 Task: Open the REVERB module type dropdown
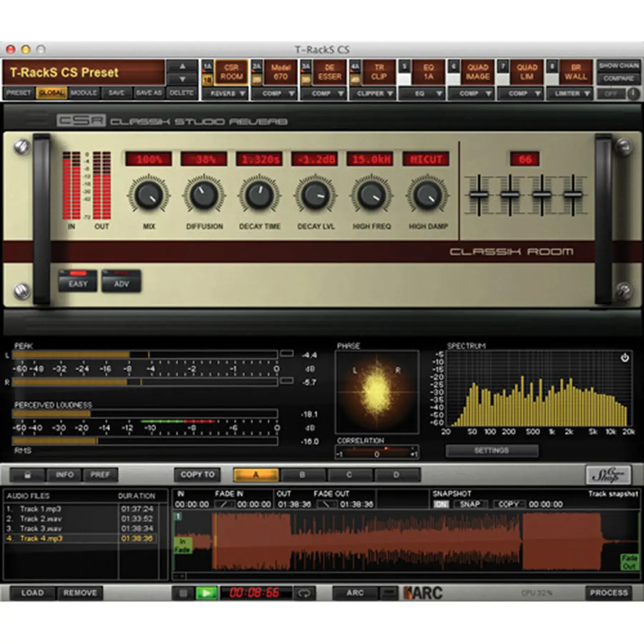point(225,93)
